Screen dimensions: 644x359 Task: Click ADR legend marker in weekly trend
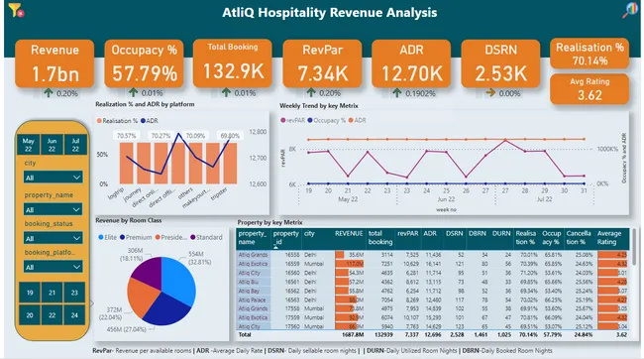[x=351, y=120]
